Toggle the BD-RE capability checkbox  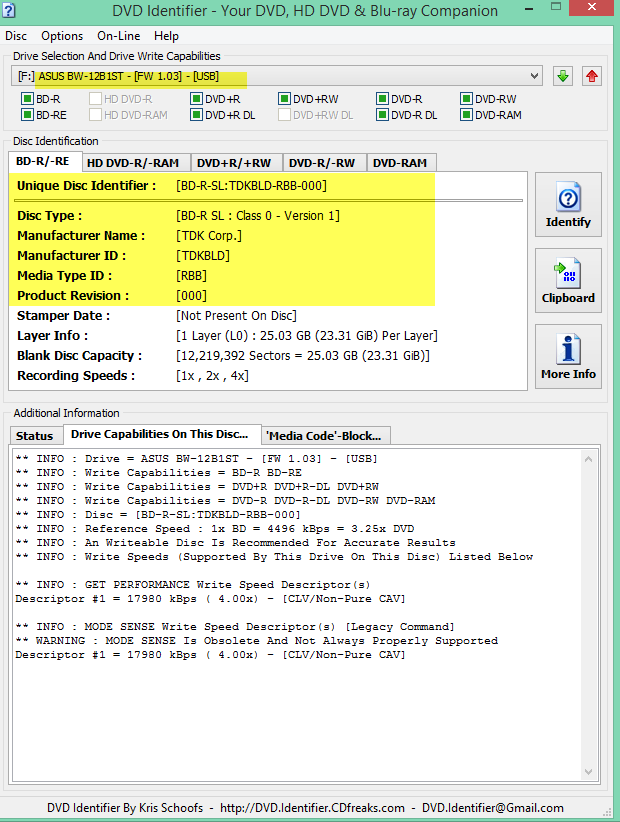pos(27,115)
